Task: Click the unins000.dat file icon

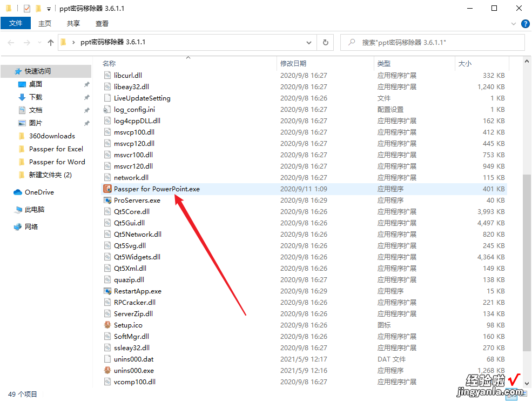Action: (x=107, y=359)
